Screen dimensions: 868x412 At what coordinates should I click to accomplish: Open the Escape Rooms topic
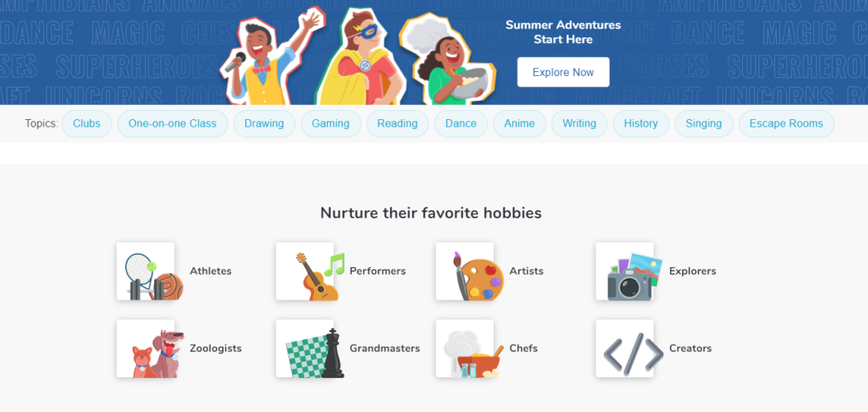tap(786, 124)
